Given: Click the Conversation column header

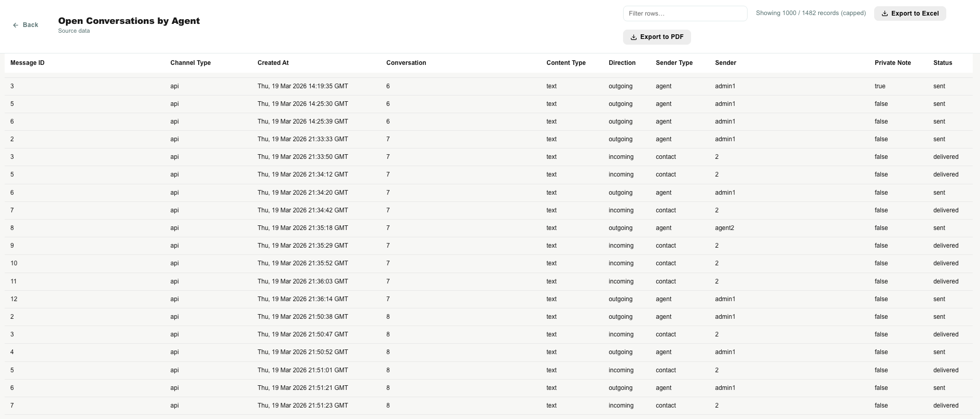Looking at the screenshot, I should click(406, 63).
